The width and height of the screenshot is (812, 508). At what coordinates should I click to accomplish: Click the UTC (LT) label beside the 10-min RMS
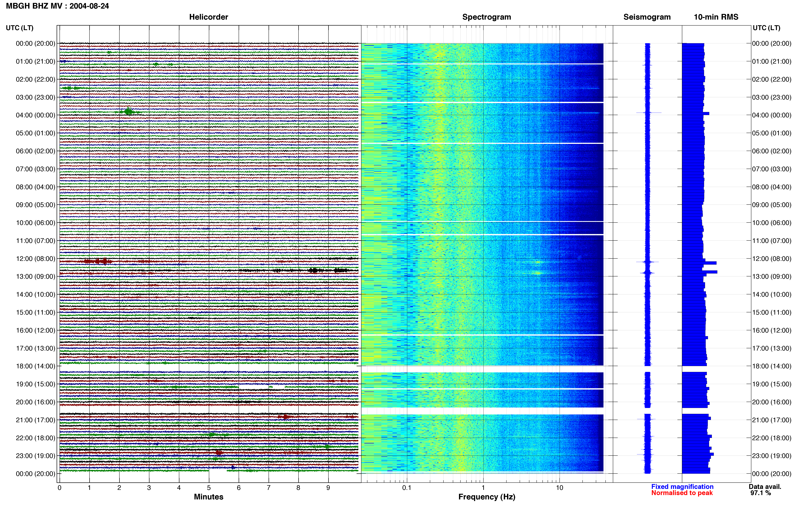click(x=766, y=28)
